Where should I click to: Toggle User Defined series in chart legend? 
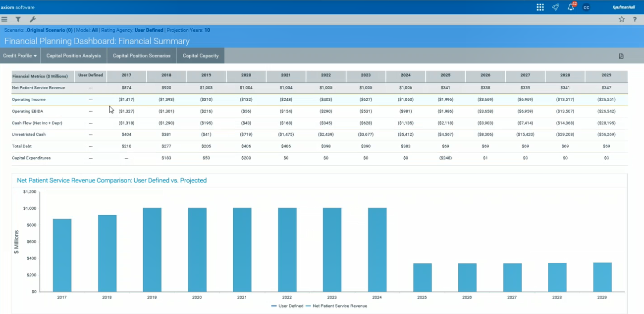287,306
